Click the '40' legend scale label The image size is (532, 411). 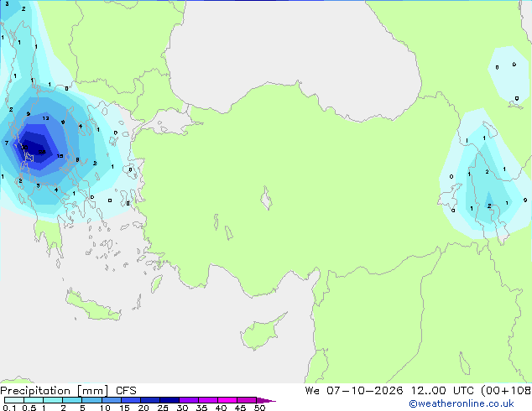[221, 408]
